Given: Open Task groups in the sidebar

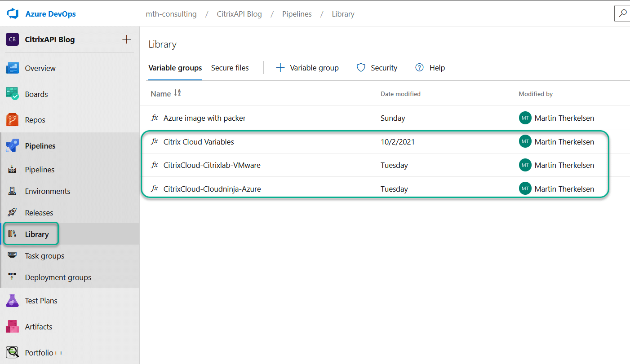Looking at the screenshot, I should click(45, 256).
